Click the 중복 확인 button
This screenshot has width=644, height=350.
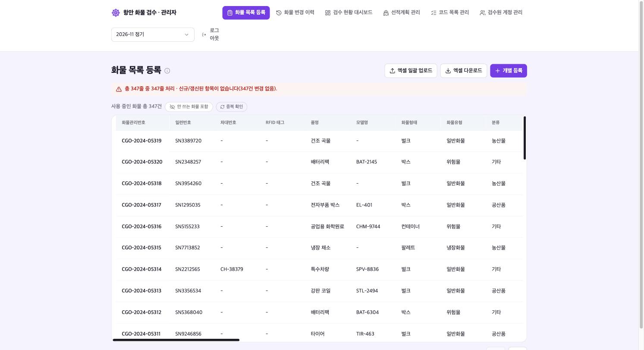tap(232, 107)
